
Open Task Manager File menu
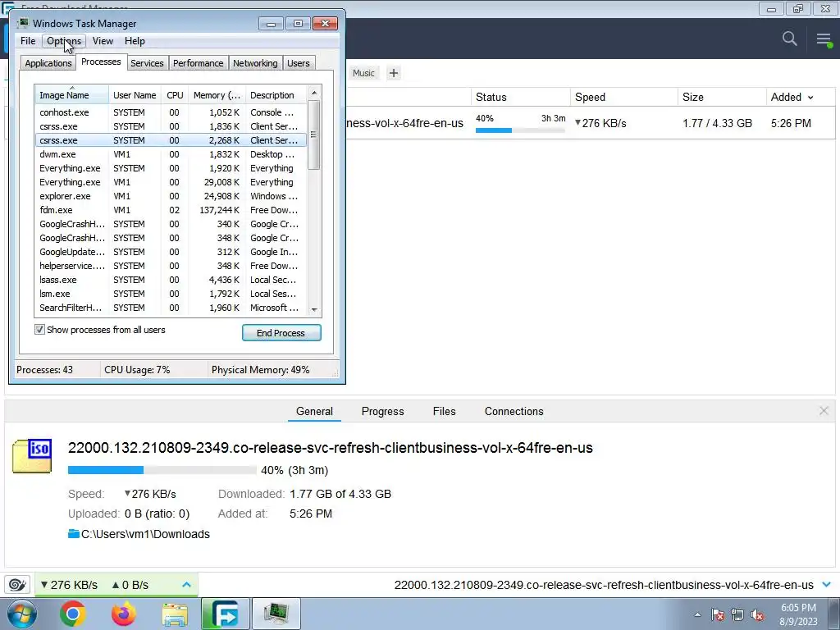coord(28,41)
